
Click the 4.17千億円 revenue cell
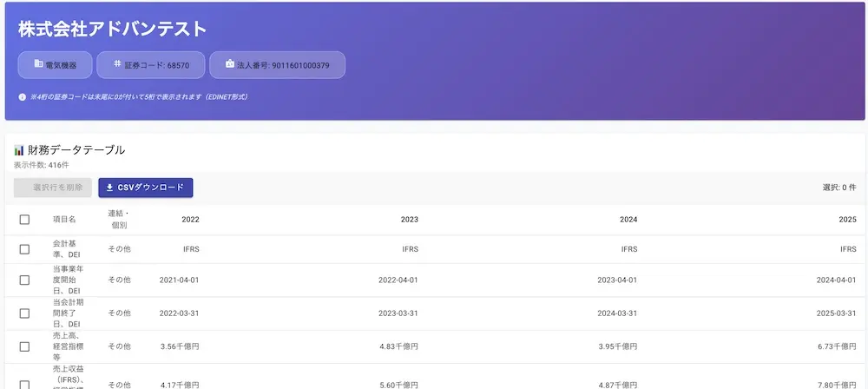click(x=180, y=385)
